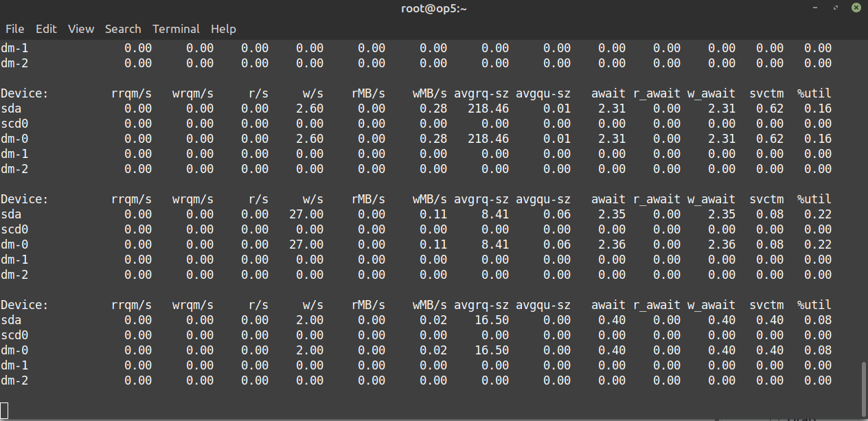The height and width of the screenshot is (421, 868).
Task: Minimize the terminal window
Action: 815,8
